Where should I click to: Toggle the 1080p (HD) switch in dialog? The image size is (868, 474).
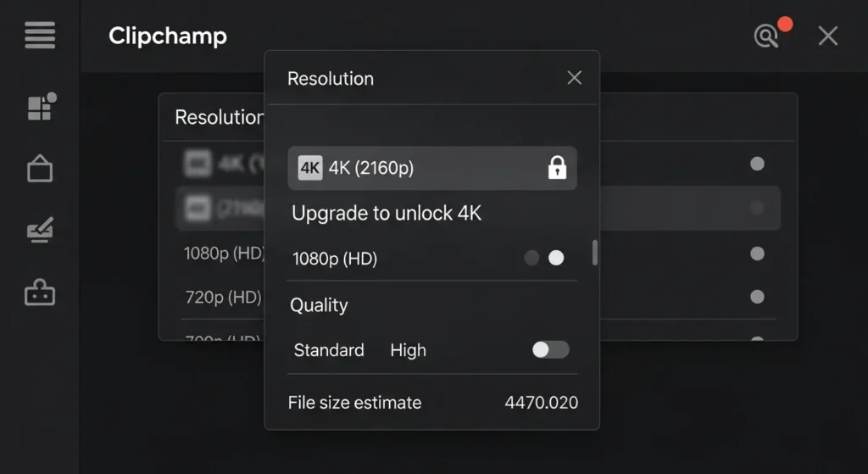click(x=544, y=258)
